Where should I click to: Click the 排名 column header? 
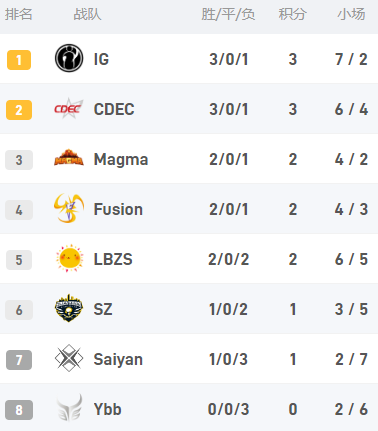click(x=19, y=14)
